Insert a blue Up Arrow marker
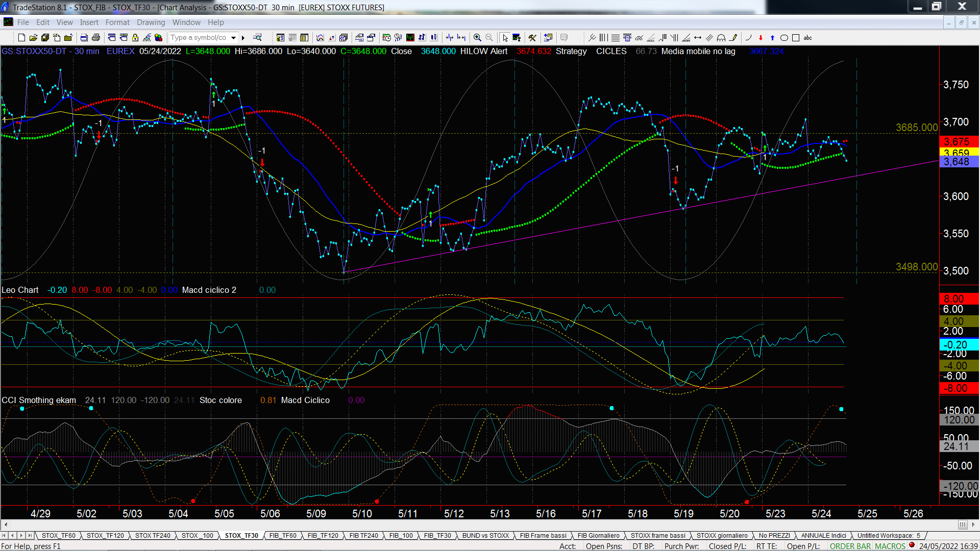Screen dimensions: 980x551 772,38
